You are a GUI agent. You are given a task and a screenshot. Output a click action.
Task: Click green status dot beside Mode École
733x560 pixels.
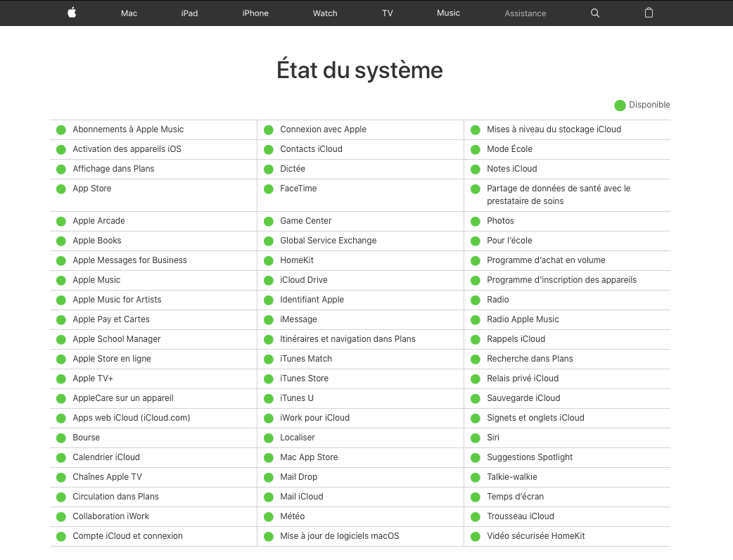coord(476,150)
